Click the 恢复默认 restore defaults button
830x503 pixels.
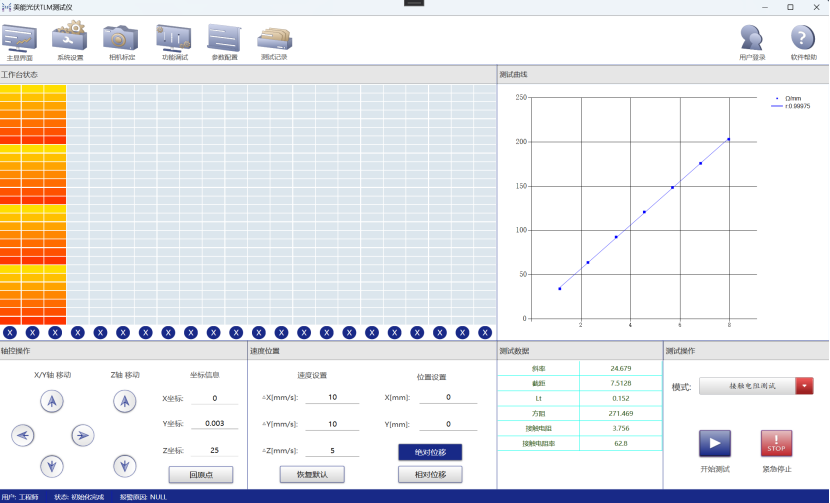click(312, 474)
